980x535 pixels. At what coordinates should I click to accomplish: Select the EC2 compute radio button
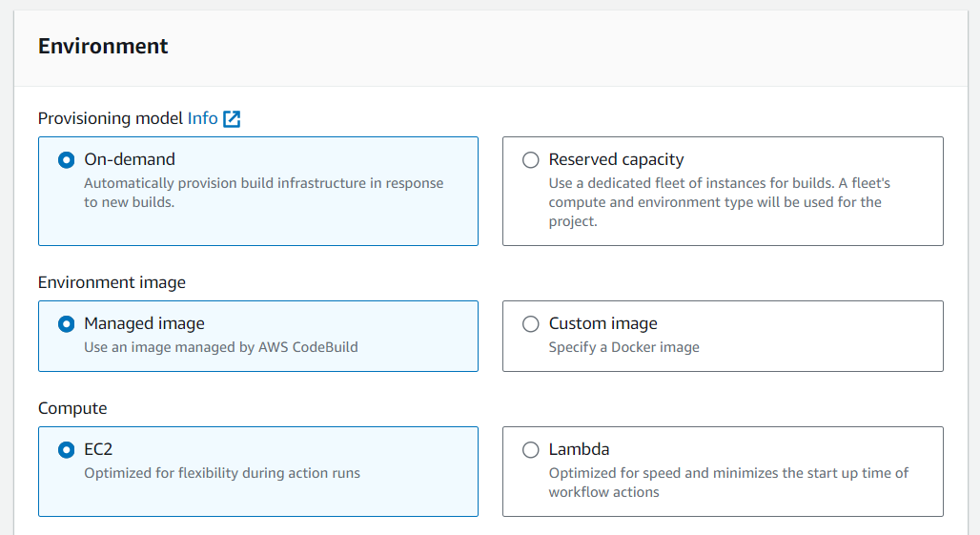pyautogui.click(x=66, y=450)
